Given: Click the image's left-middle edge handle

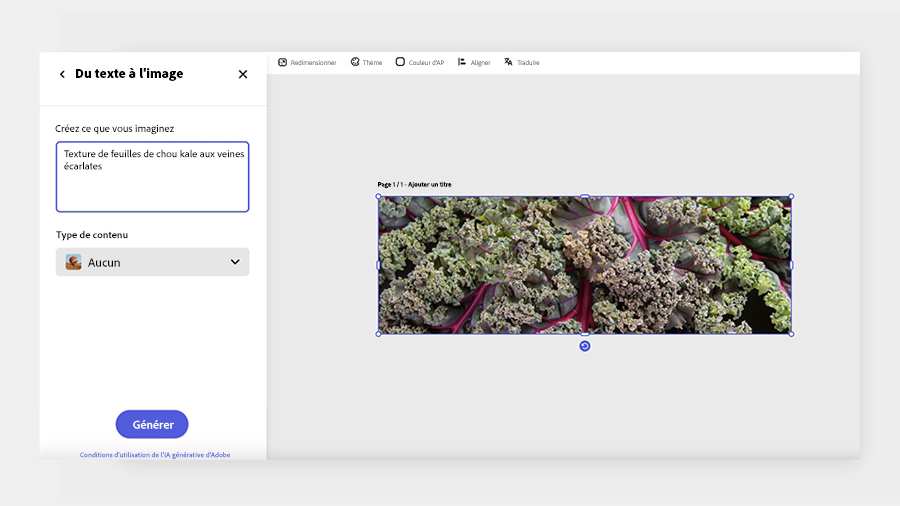Looking at the screenshot, I should 378,265.
